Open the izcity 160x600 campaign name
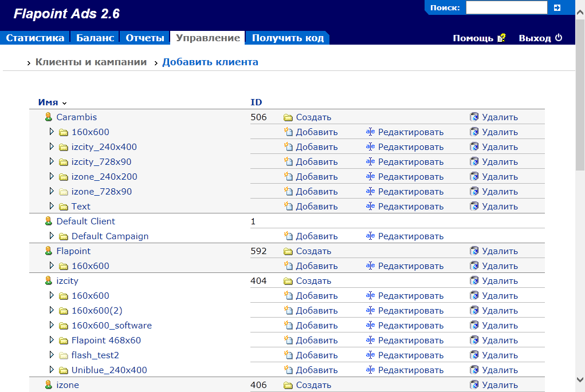 pyautogui.click(x=91, y=295)
